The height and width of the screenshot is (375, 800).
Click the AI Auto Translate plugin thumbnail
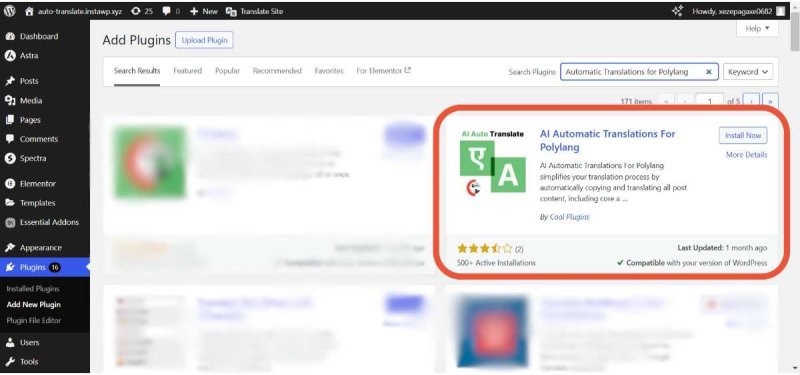(x=492, y=162)
